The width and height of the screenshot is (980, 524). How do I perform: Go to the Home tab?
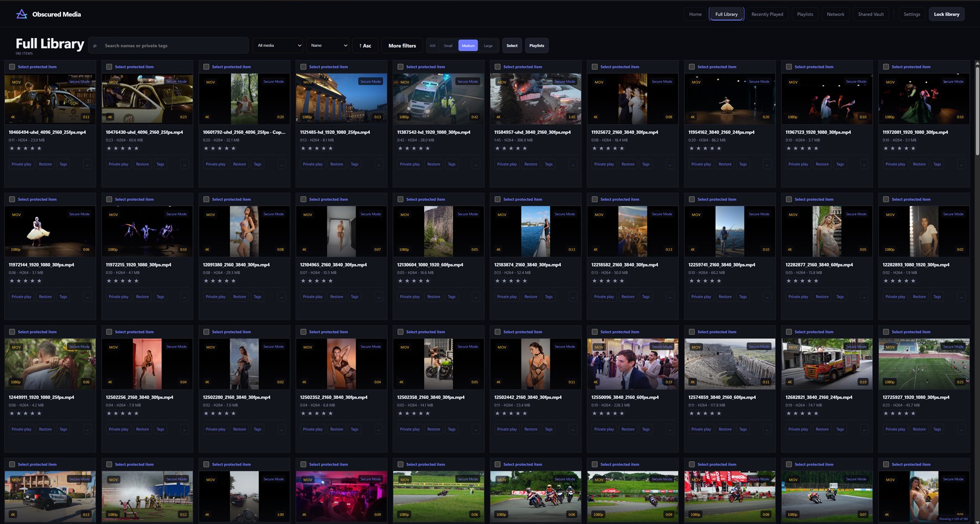[695, 14]
